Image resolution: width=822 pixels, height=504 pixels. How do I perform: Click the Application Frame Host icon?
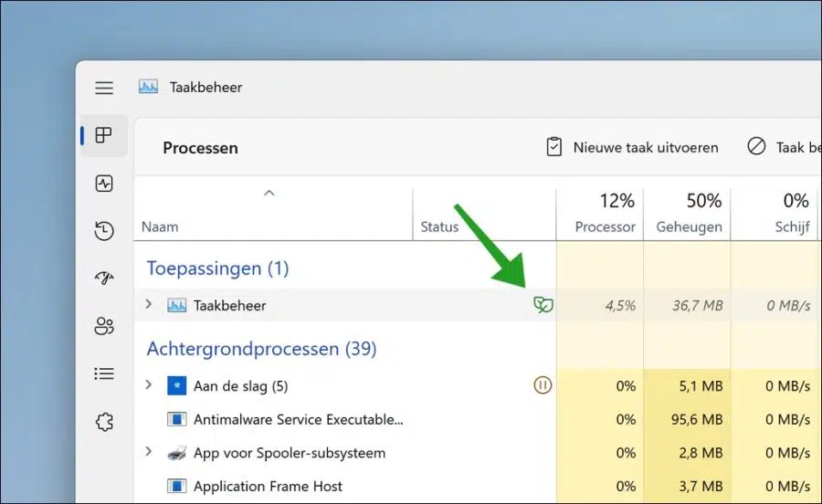coord(176,486)
